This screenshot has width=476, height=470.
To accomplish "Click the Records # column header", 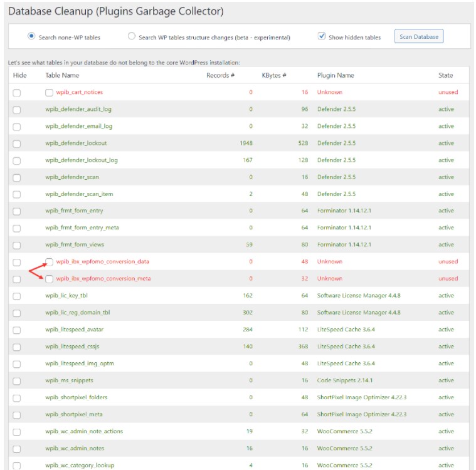I will 220,75.
